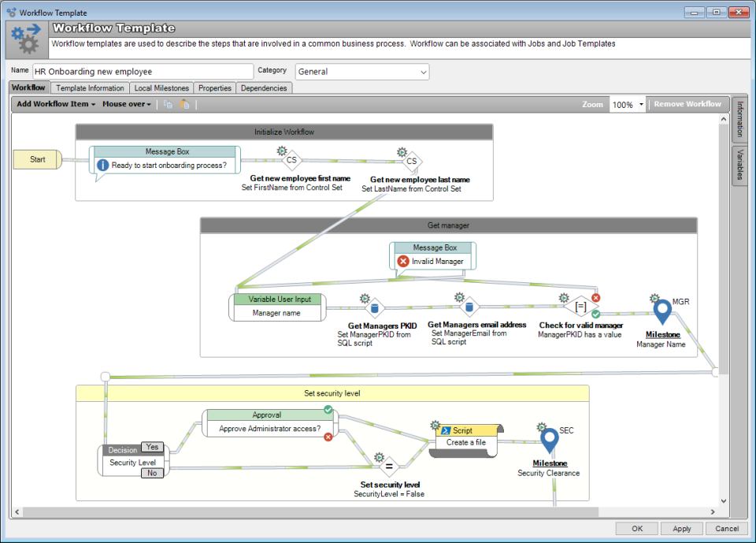
Task: Change the Category dropdown from General
Action: (422, 71)
